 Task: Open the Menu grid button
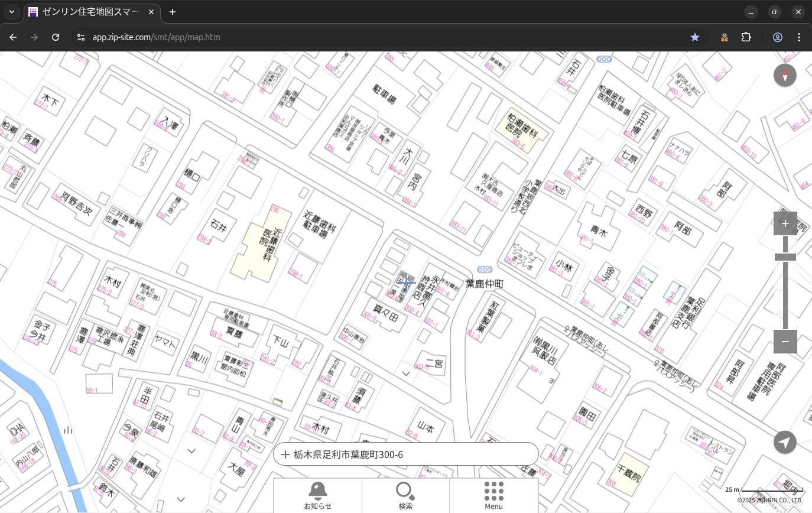point(493,495)
